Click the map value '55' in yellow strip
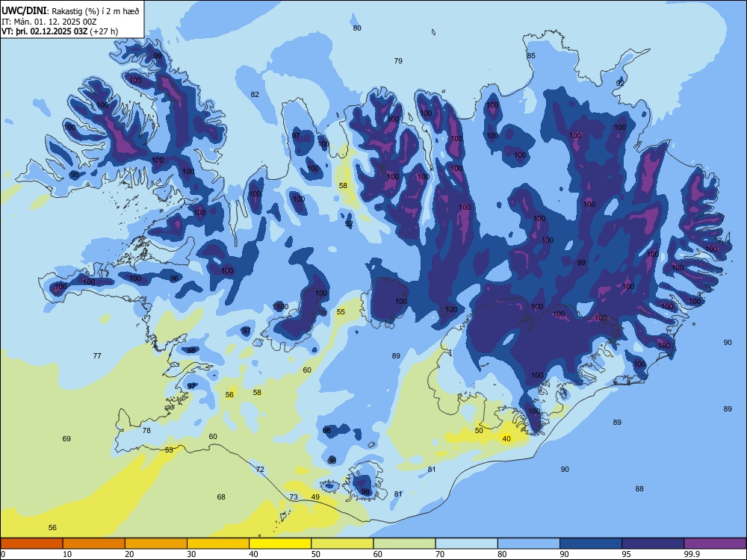747x560 pixels. [341, 312]
